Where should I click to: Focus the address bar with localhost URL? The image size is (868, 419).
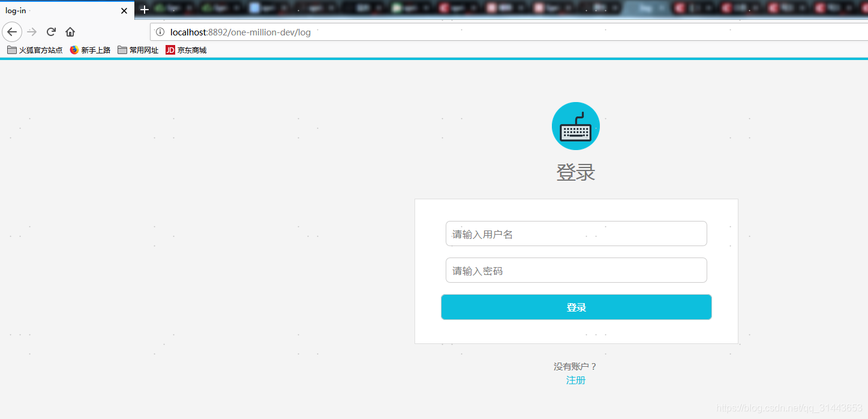(x=509, y=32)
